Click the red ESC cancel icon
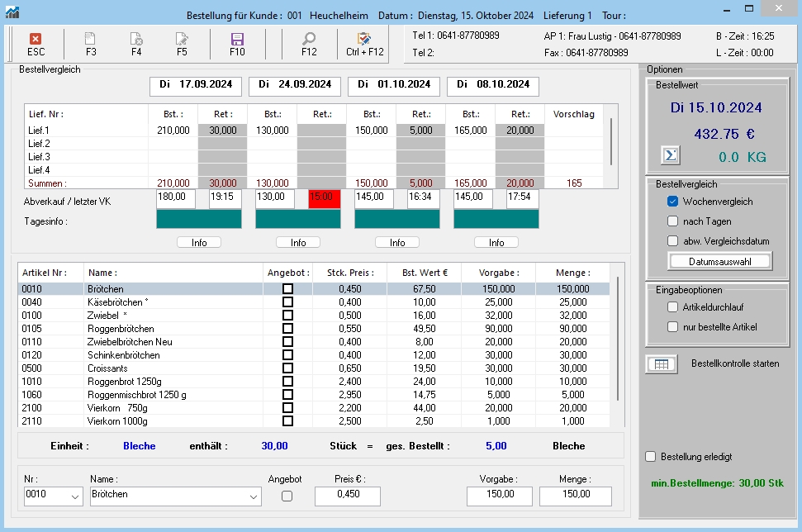The height and width of the screenshot is (532, 802). coord(36,39)
